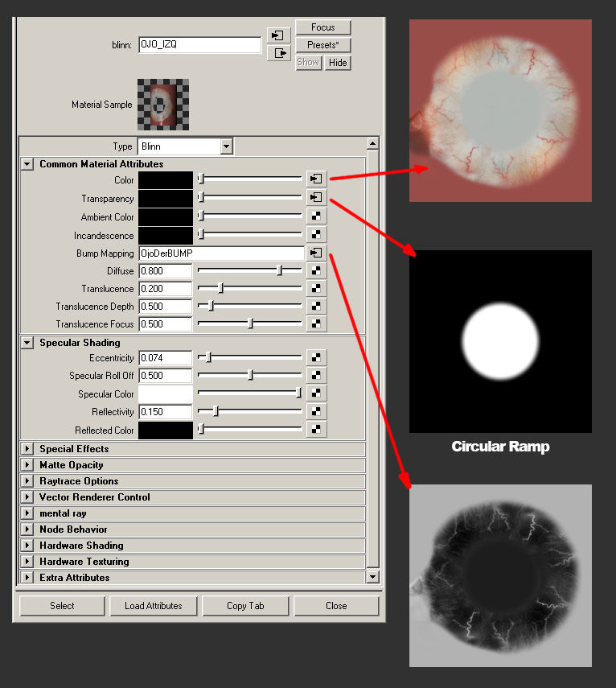This screenshot has width=616, height=688.
Task: Click the Transparency black swatch
Action: click(x=166, y=198)
